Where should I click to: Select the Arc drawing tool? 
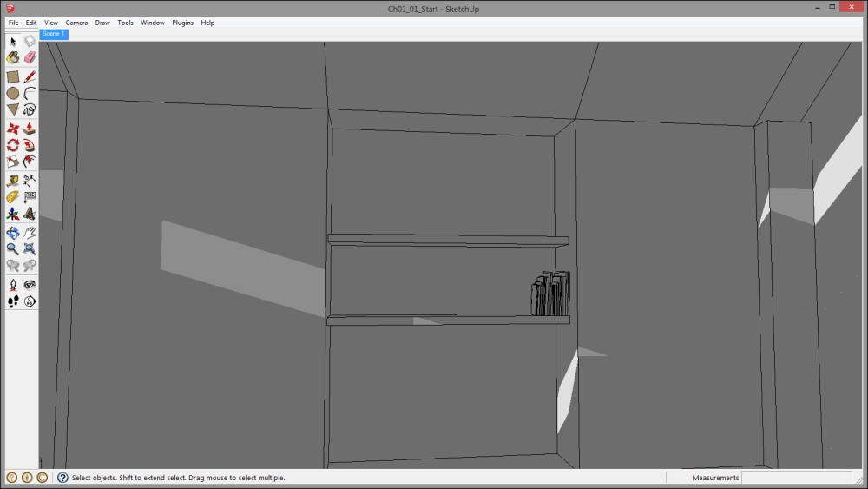click(30, 93)
